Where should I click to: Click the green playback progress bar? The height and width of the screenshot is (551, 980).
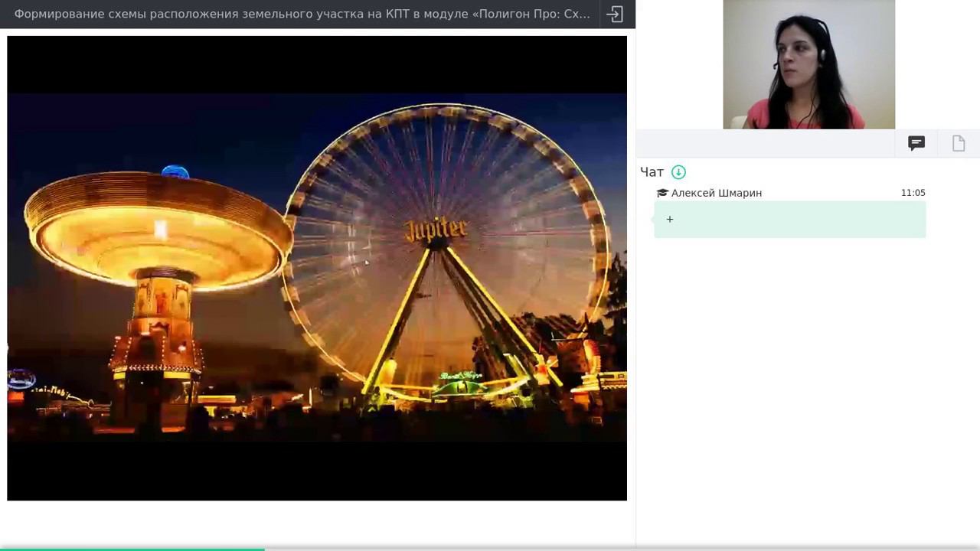[x=132, y=549]
